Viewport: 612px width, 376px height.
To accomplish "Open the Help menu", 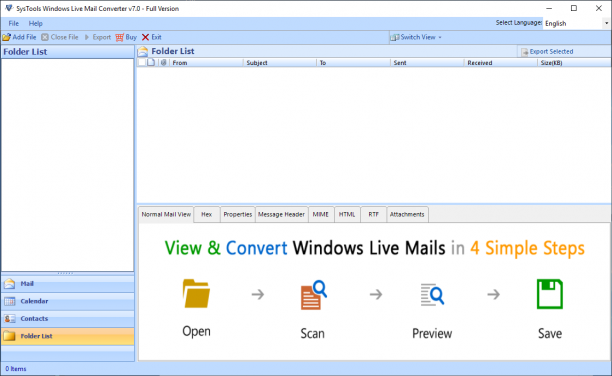I will pos(36,23).
